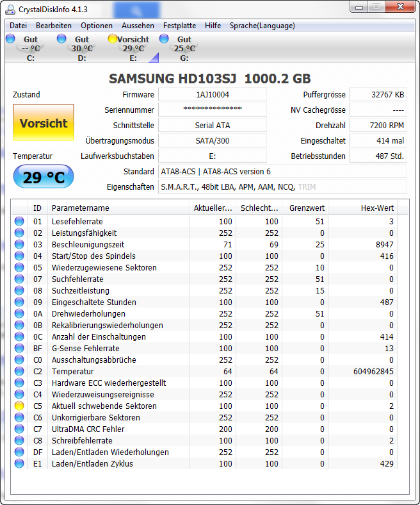Click status icon of Wiederzuweisungsereignisse row
Screen dimensions: 420x505
pyautogui.click(x=19, y=395)
